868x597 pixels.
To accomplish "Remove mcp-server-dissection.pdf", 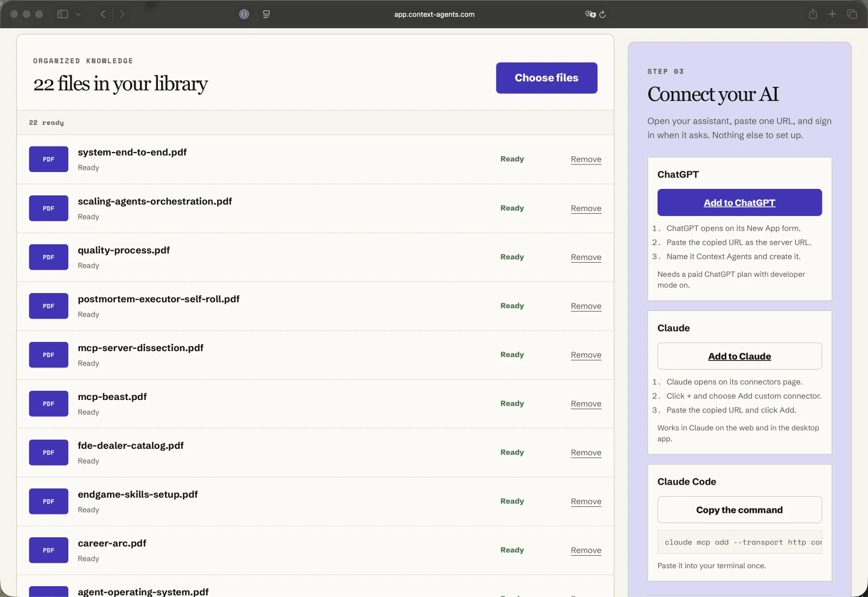I will point(586,355).
